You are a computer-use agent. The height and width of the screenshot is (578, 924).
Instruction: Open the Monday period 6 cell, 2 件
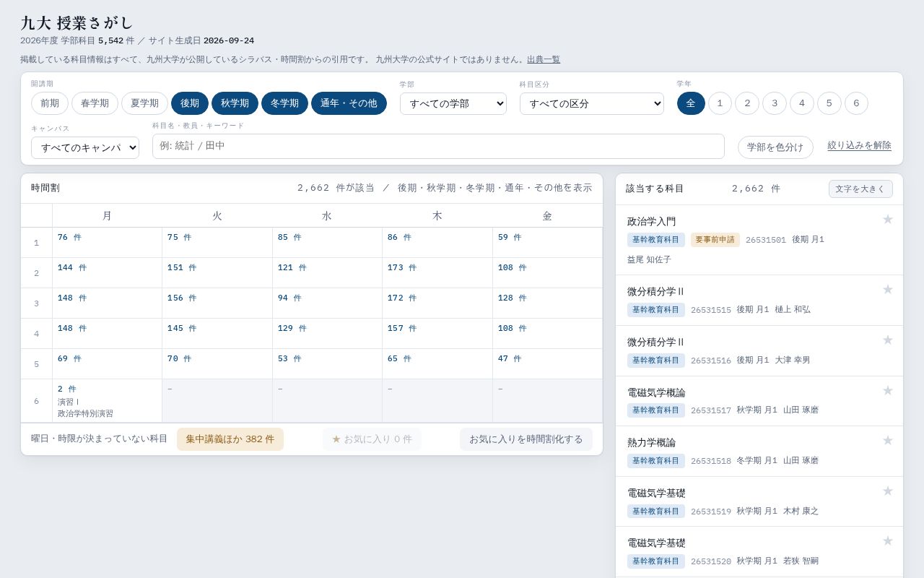coord(107,401)
